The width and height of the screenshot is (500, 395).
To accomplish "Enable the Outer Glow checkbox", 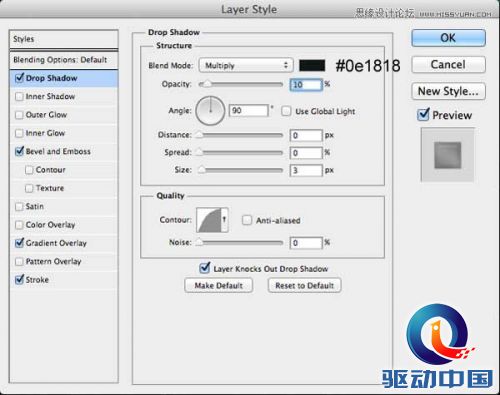I will pos(19,115).
